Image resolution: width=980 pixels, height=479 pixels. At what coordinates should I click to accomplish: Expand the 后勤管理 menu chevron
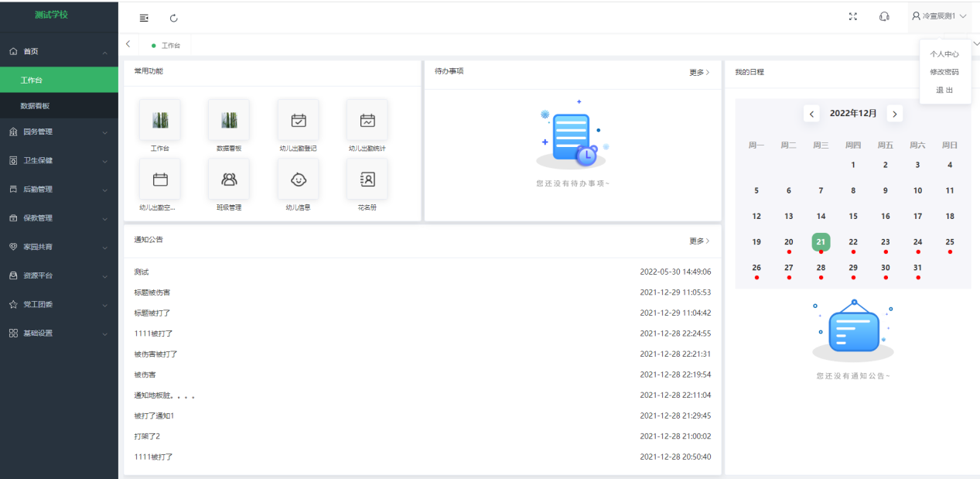pyautogui.click(x=105, y=190)
